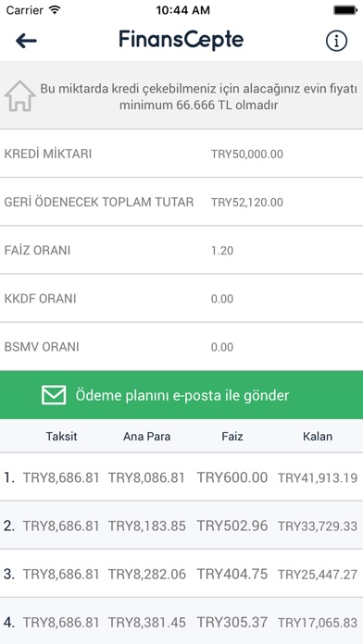
Task: Tap the Kalan column header
Action: pos(318,436)
